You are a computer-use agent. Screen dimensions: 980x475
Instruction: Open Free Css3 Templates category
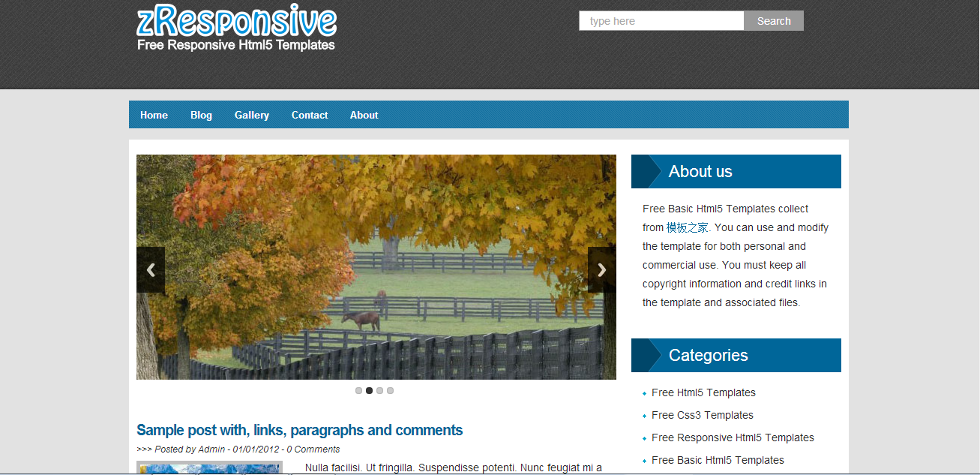[x=703, y=415]
